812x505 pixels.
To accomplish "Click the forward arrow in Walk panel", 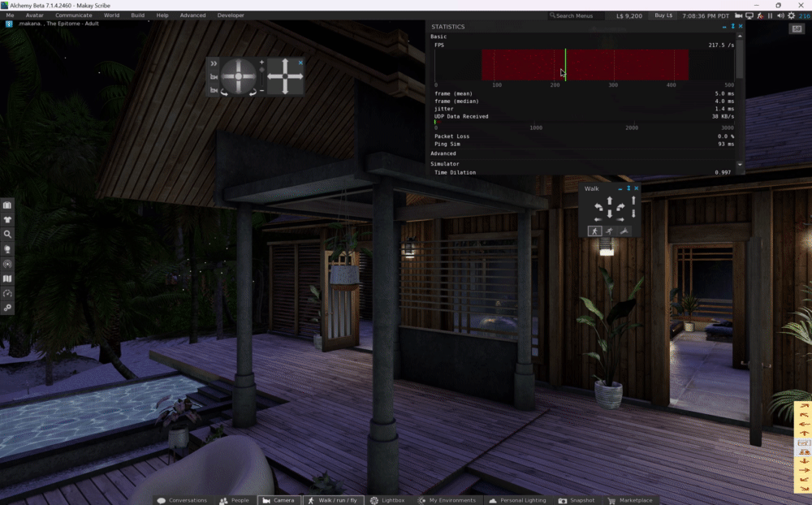I will coord(610,201).
